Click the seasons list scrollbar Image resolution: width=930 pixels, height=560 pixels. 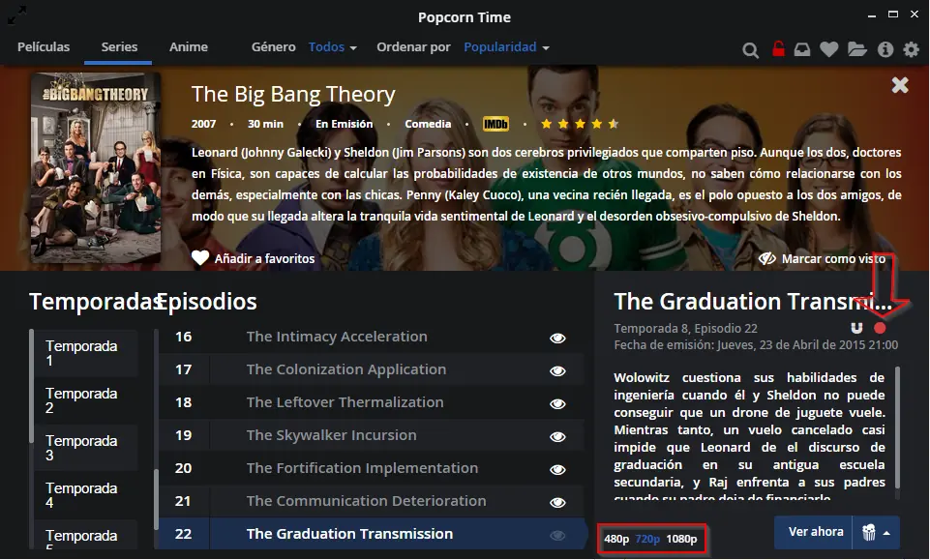coord(31,386)
